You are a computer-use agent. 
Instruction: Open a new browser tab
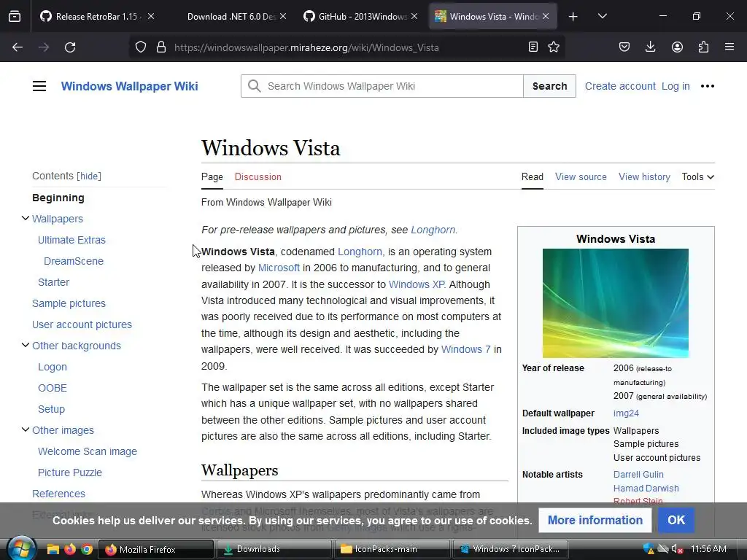pyautogui.click(x=573, y=17)
